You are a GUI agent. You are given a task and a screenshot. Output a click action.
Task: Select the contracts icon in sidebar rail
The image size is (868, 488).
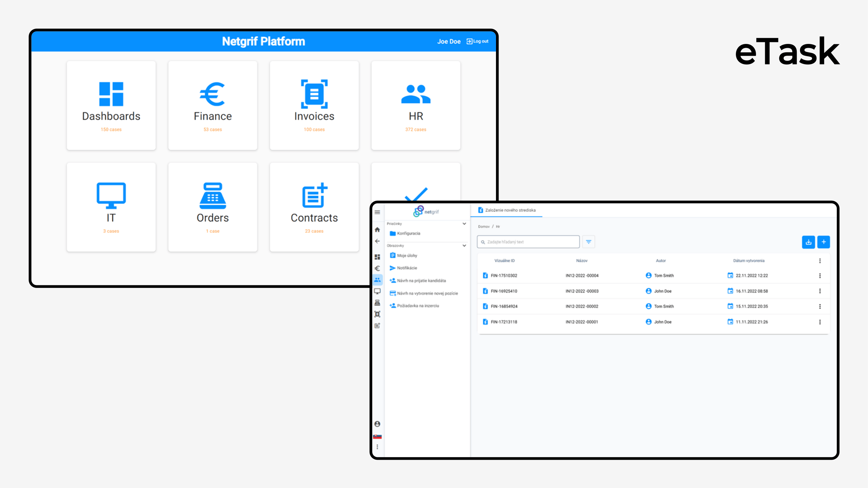click(378, 326)
